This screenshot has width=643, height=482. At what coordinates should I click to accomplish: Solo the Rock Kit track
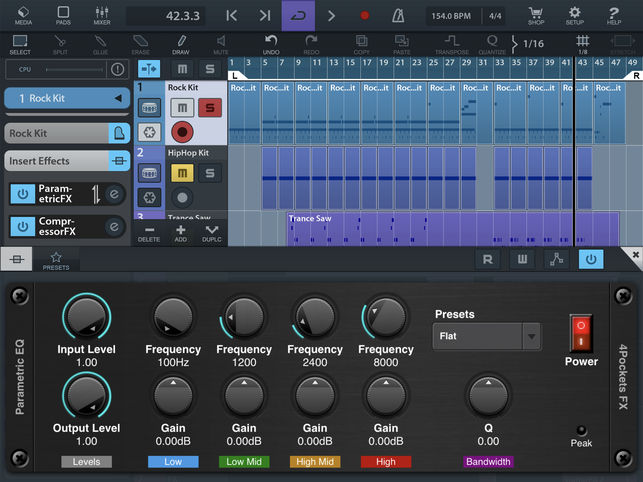pyautogui.click(x=211, y=107)
